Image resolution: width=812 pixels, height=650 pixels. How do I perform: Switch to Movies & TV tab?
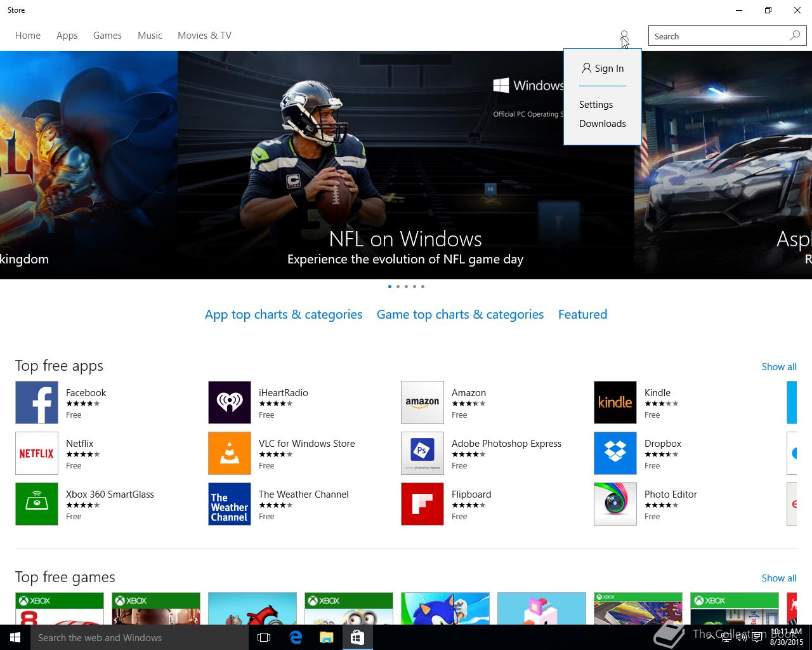(204, 36)
